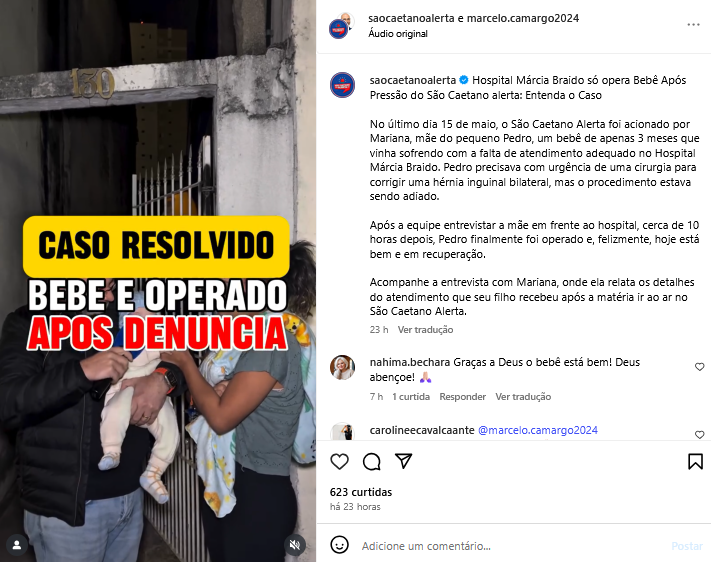
Task: Open saocaetanoalerta profile picture in caption
Action: click(342, 85)
